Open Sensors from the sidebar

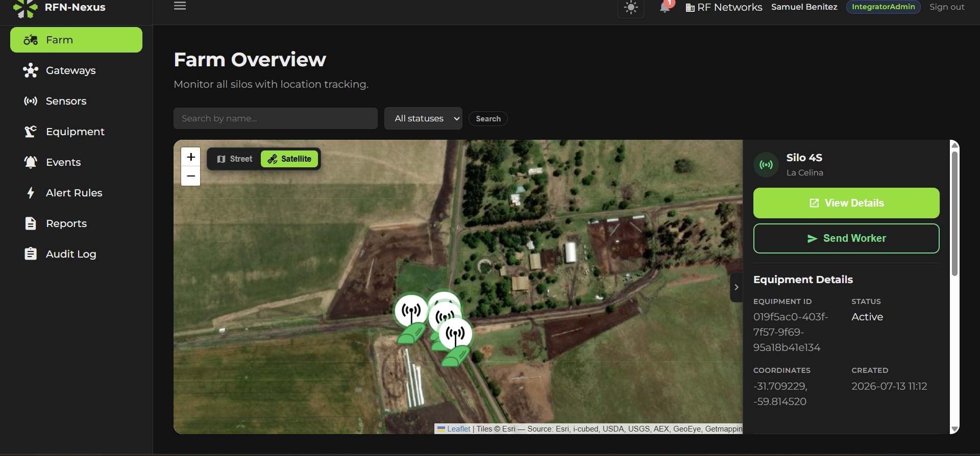[x=76, y=101]
